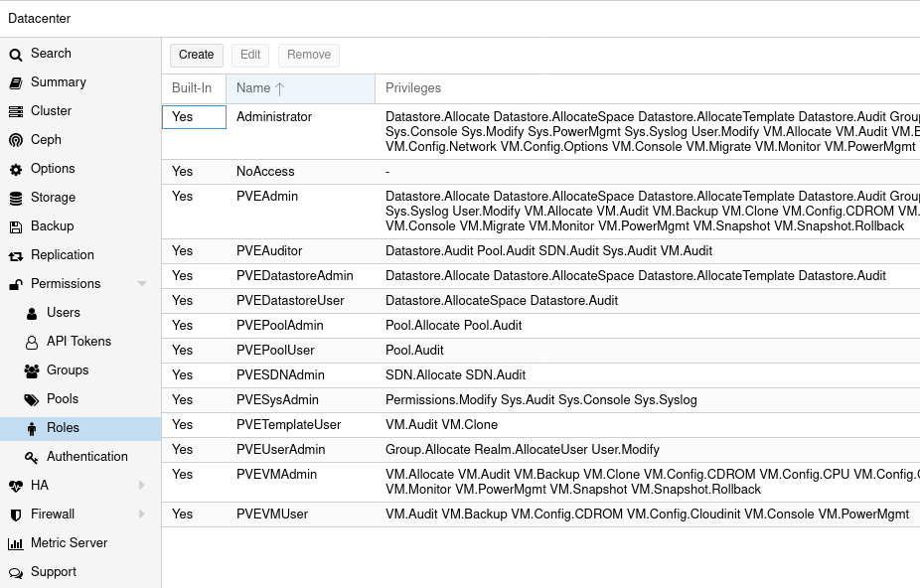Collapse the Permissions section

pyautogui.click(x=141, y=283)
